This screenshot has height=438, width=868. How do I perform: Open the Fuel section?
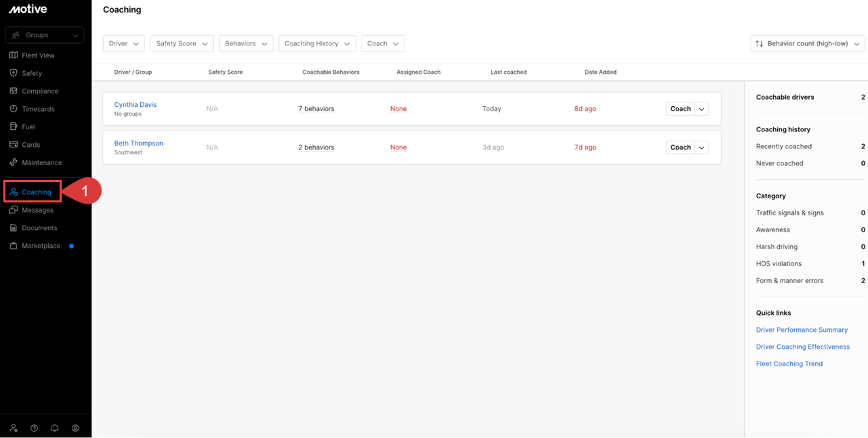[x=28, y=127]
